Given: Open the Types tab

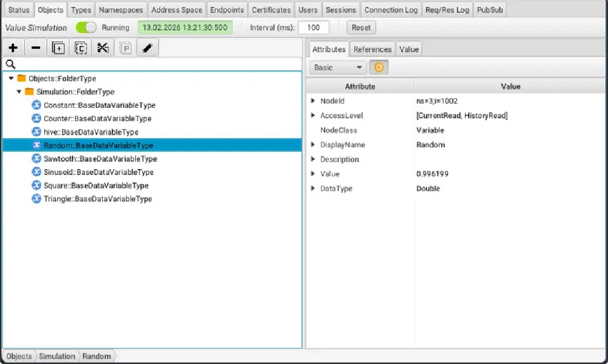Looking at the screenshot, I should tap(81, 10).
